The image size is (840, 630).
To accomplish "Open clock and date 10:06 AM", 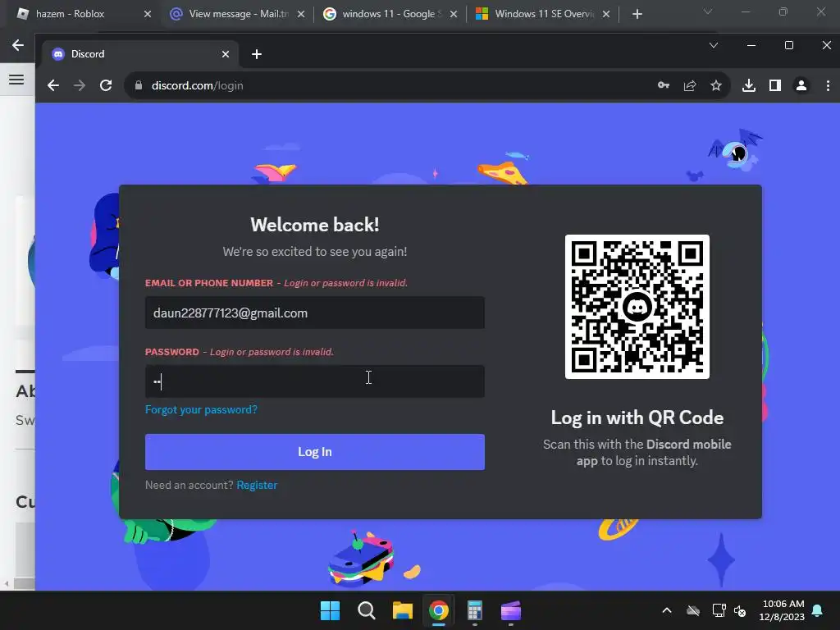I will [x=782, y=610].
